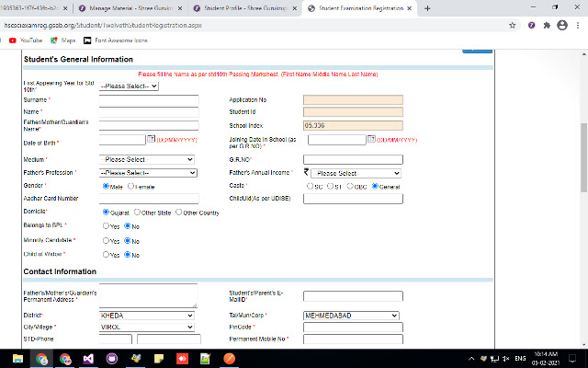Click the page vertical scrollbar thumb
The width and height of the screenshot is (588, 368).
pos(584,157)
